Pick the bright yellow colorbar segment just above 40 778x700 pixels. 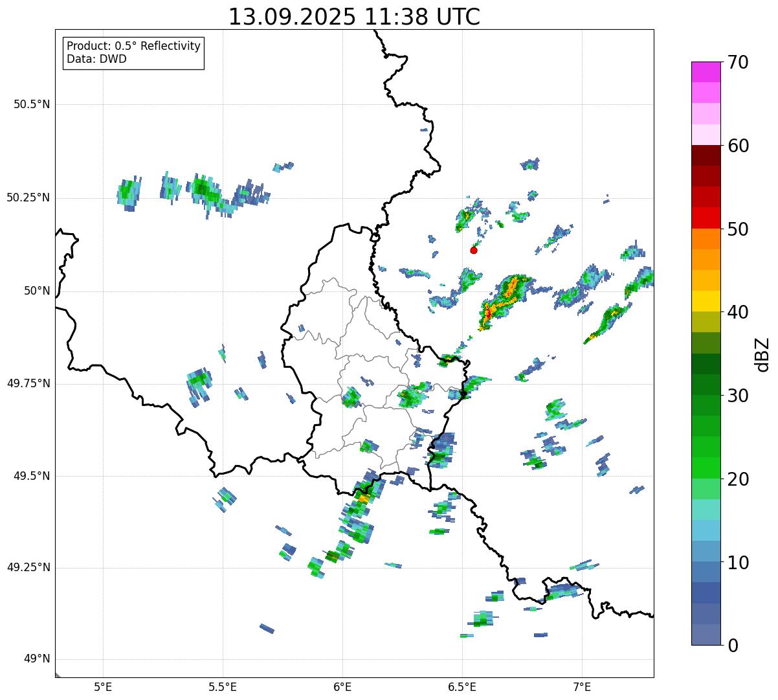(710, 302)
